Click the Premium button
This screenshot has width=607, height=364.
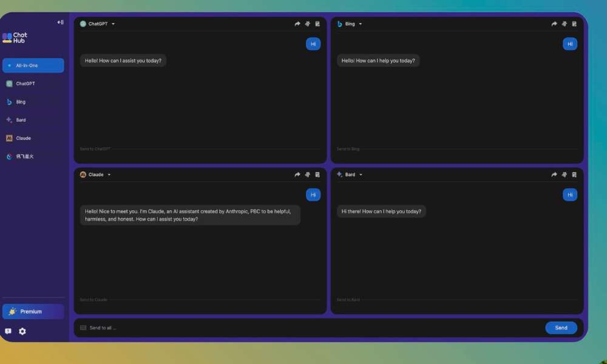[33, 311]
